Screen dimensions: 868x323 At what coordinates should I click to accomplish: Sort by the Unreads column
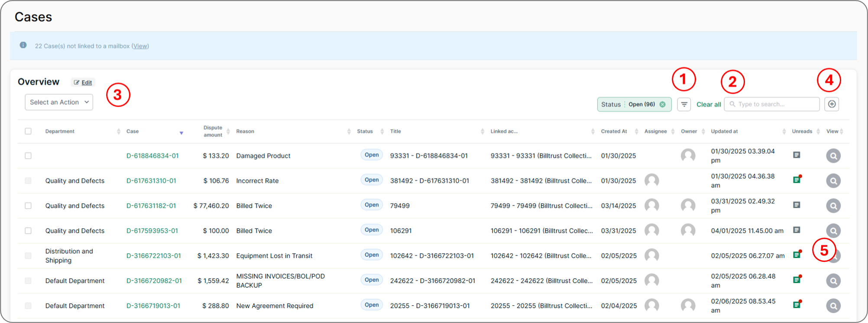tap(818, 131)
